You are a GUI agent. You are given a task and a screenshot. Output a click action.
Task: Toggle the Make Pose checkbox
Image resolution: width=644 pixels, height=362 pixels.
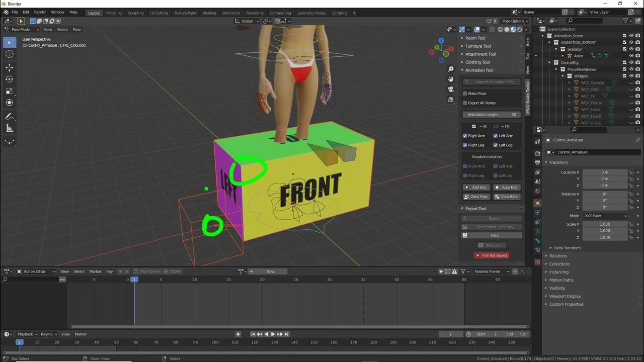[465, 94]
